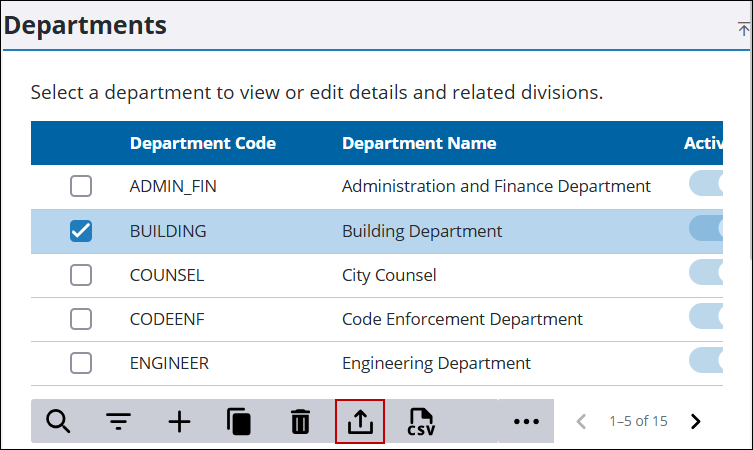Open the search magnifier in the toolbar
Viewport: 753px width, 450px height.
pos(58,421)
